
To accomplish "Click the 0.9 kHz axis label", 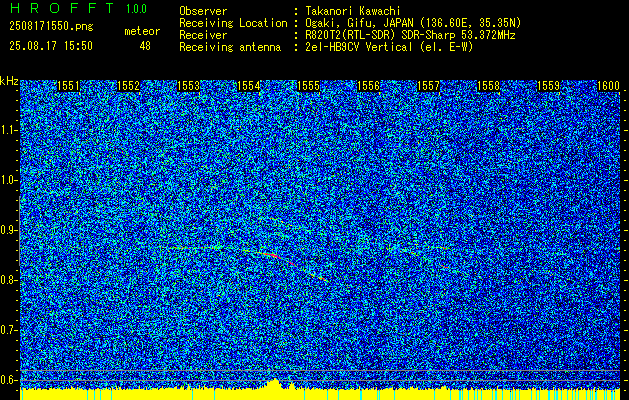I will pyautogui.click(x=8, y=230).
